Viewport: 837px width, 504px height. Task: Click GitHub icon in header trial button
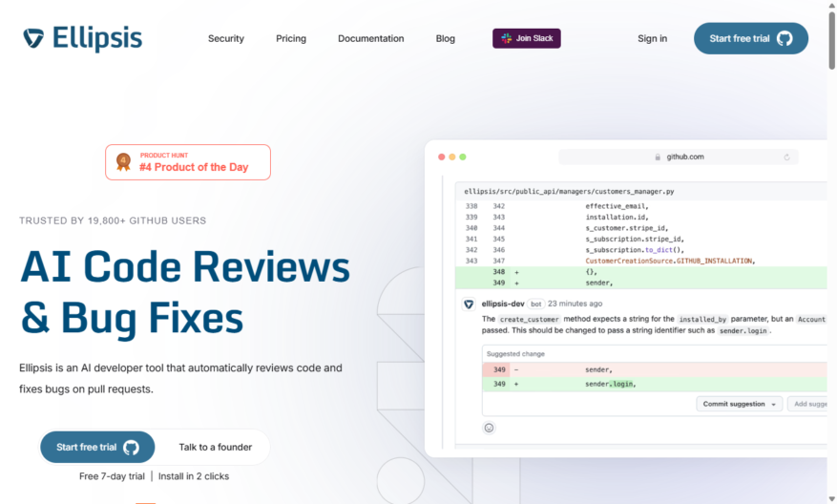[x=785, y=38]
